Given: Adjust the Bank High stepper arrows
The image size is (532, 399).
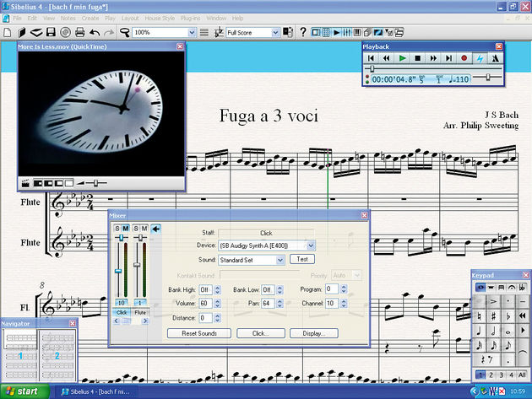Looking at the screenshot, I should point(218,290).
